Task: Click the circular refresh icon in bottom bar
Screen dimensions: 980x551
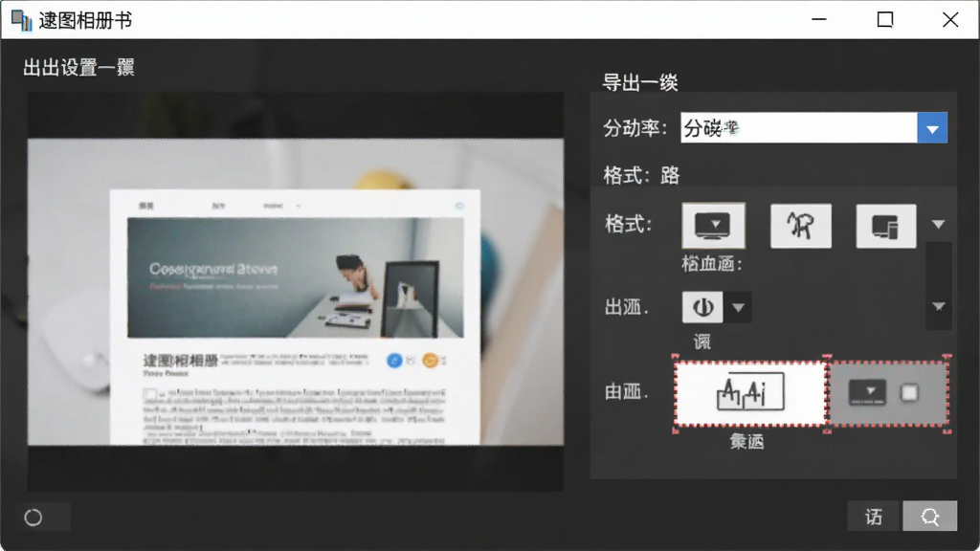Action: (33, 518)
